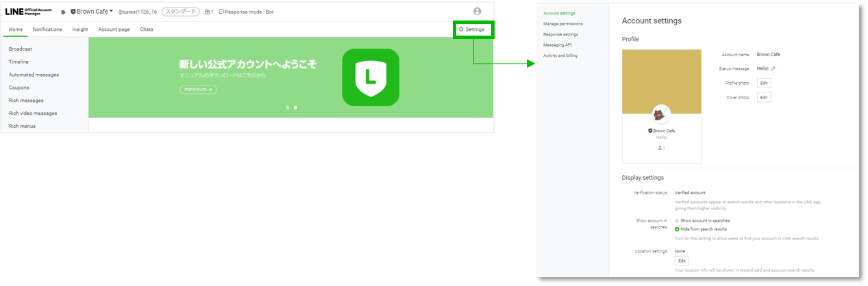Open Activity and billing in settings menu
868x286 pixels.
pos(560,55)
